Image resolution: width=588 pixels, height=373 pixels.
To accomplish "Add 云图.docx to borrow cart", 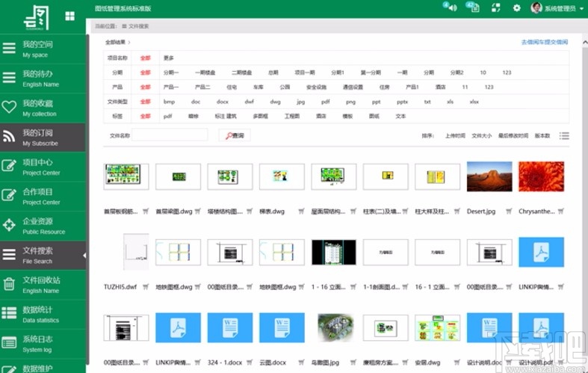I will pos(301,363).
